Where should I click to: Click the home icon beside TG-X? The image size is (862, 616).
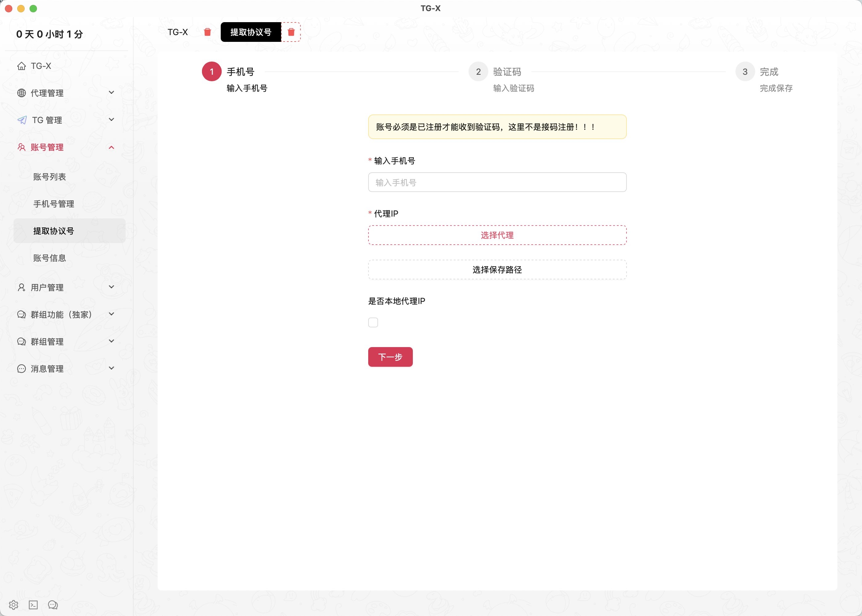[x=22, y=66]
